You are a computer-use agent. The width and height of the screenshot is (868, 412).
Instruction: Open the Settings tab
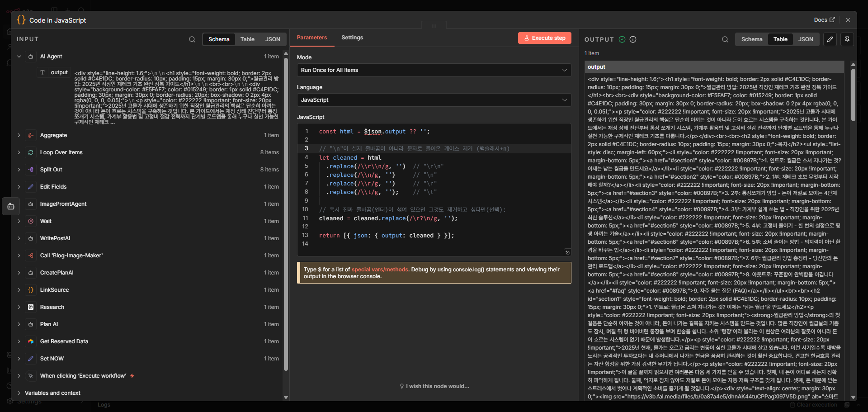(x=352, y=38)
